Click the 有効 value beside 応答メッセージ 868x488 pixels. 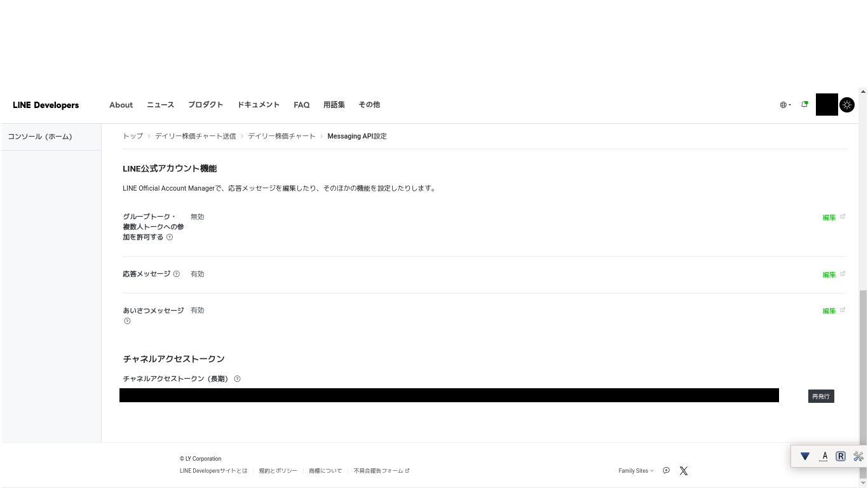tap(197, 274)
